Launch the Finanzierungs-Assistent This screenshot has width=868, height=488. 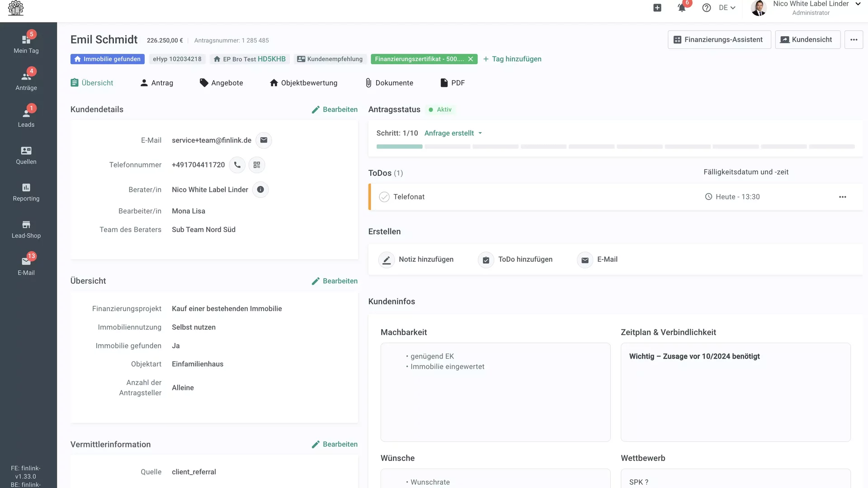click(719, 39)
